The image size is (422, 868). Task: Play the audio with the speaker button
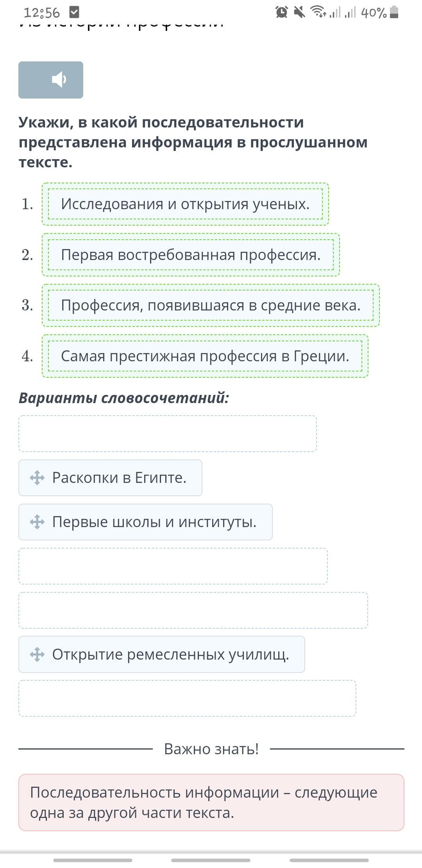tap(51, 80)
